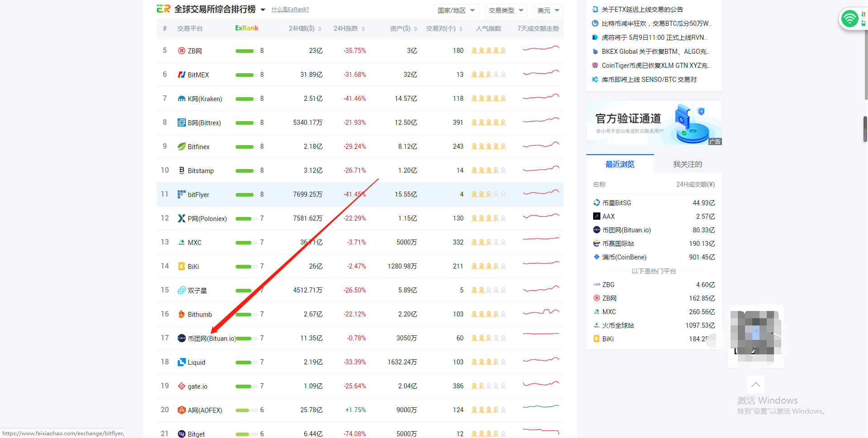Click the 满币(CoinBene) icon in sidebar
This screenshot has width=868, height=438.
[596, 257]
